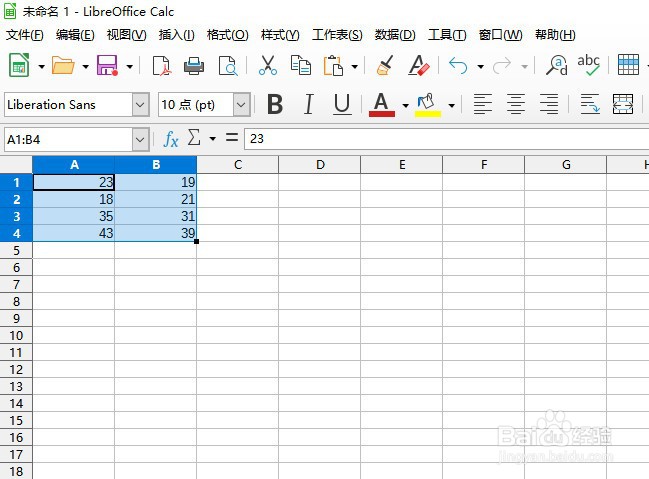Toggle Italic formatting
The height and width of the screenshot is (479, 649).
[308, 104]
